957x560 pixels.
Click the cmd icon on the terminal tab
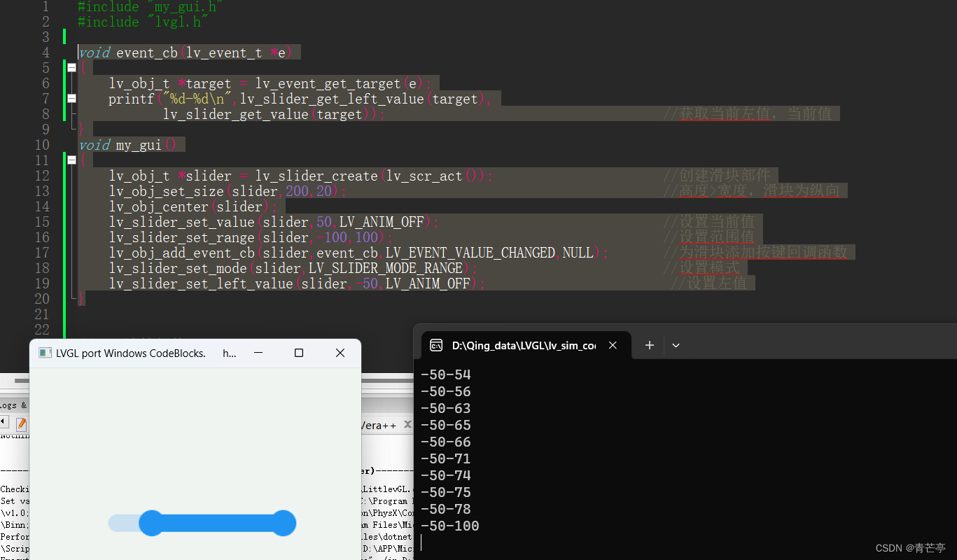(x=436, y=344)
